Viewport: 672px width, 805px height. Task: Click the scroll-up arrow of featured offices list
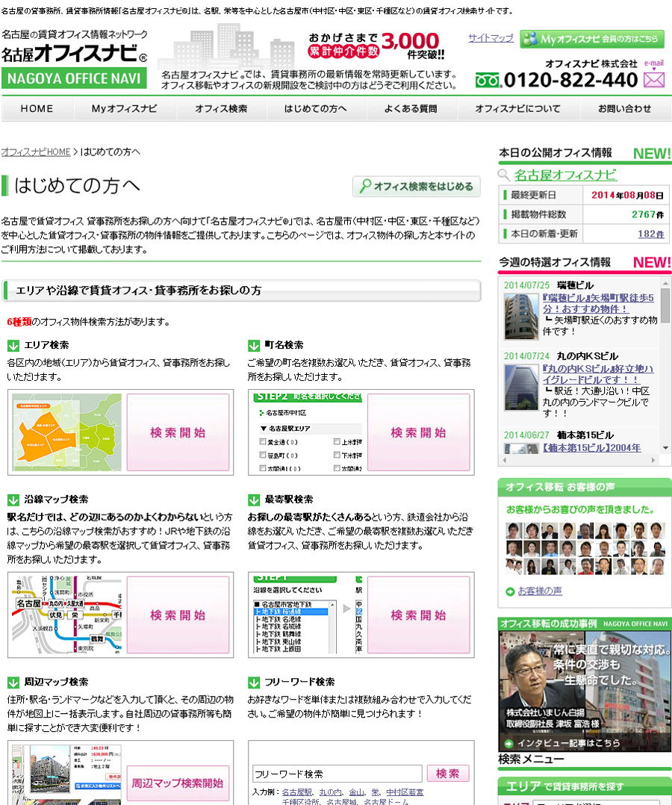coord(665,283)
